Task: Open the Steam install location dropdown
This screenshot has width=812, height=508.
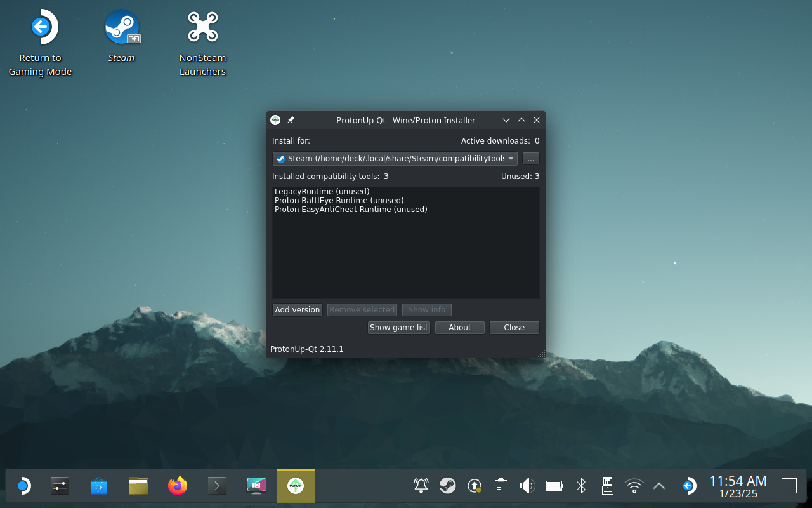Action: pos(395,159)
